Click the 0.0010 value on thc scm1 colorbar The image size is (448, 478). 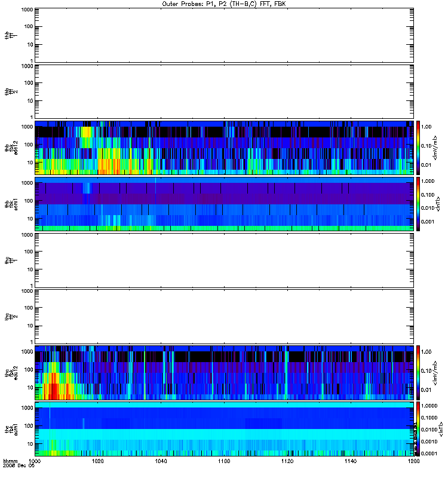click(429, 442)
